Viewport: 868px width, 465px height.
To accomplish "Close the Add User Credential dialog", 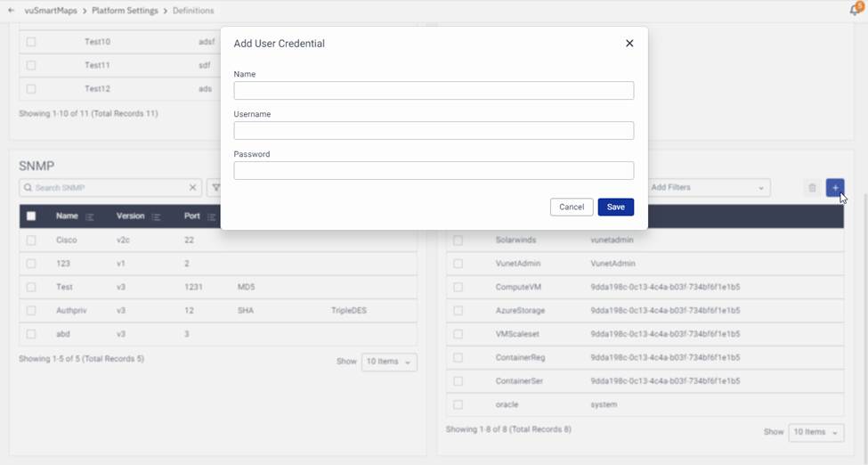I will tap(629, 44).
